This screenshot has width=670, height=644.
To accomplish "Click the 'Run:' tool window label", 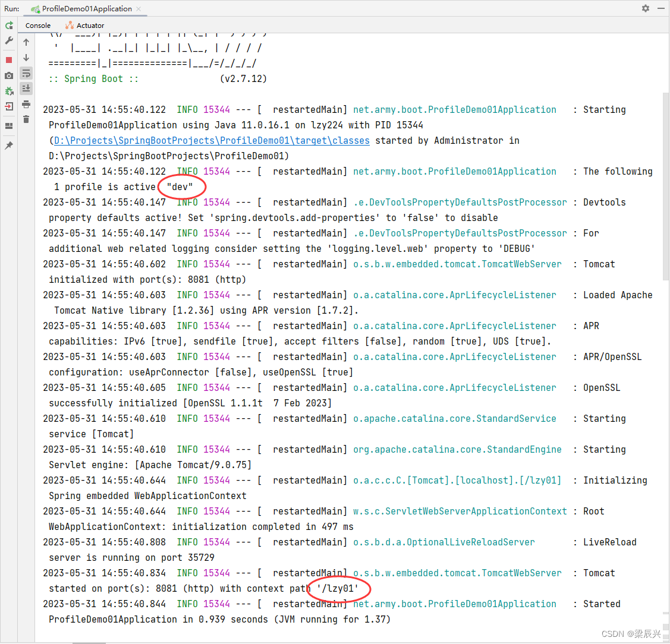I will [x=11, y=8].
